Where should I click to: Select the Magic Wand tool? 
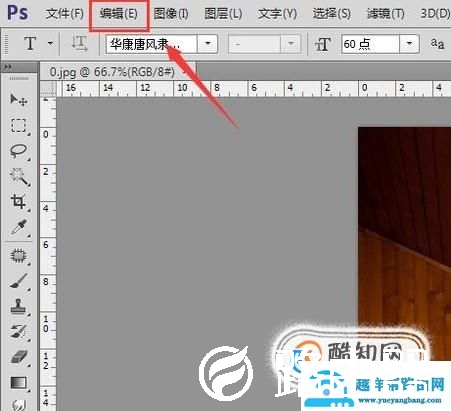click(x=19, y=176)
